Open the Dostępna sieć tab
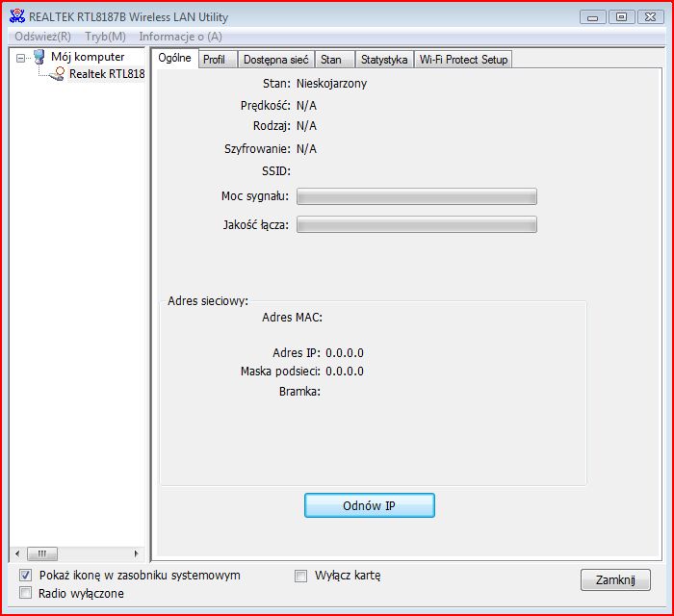The height and width of the screenshot is (616, 674). (276, 60)
